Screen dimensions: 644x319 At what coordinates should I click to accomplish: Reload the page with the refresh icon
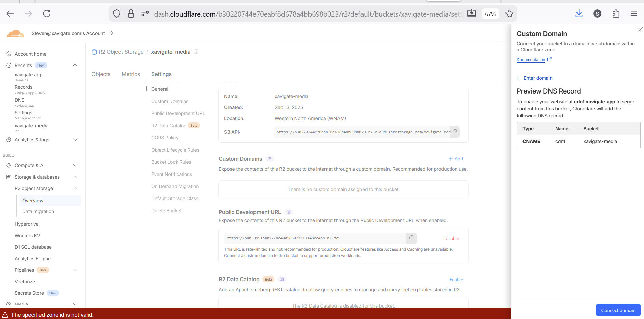(x=47, y=14)
